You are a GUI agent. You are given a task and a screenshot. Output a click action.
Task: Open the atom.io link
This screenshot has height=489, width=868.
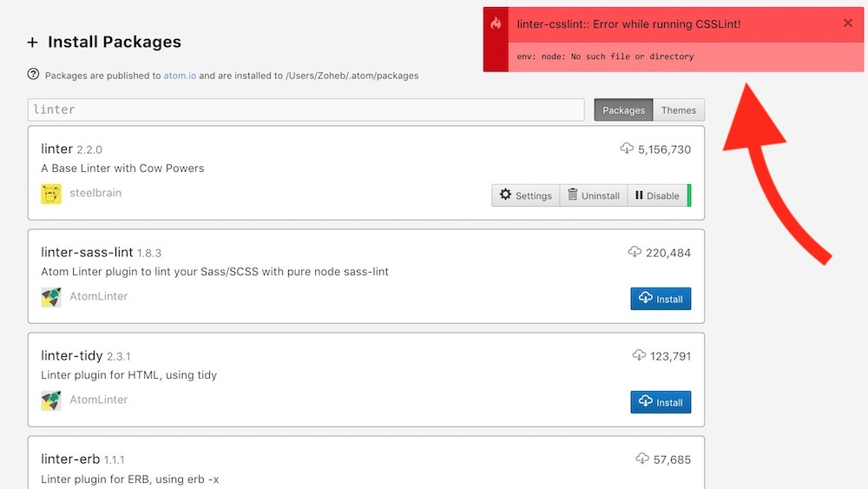(180, 76)
